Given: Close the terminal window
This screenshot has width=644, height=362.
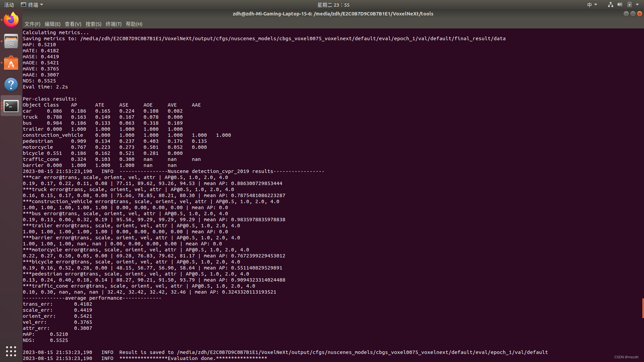Looking at the screenshot, I should tap(640, 14).
